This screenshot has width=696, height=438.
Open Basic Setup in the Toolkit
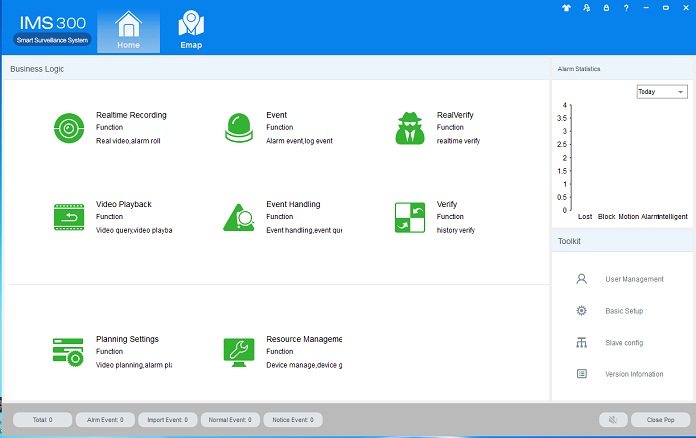[x=624, y=311]
